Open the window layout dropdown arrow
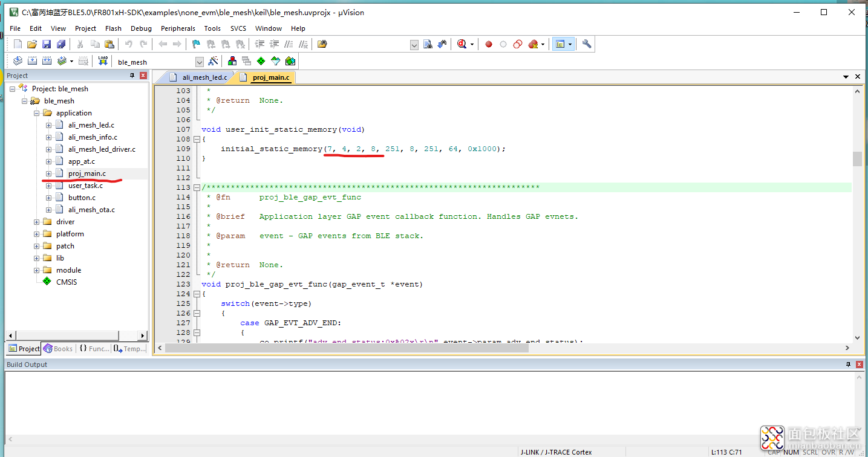The image size is (868, 457). [570, 44]
